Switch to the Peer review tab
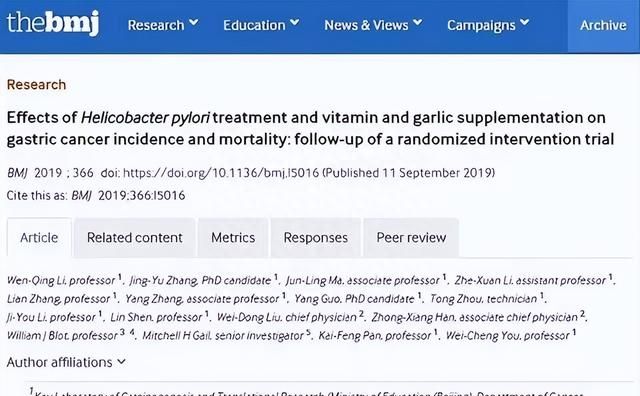Image resolution: width=640 pixels, height=396 pixels. coord(411,238)
